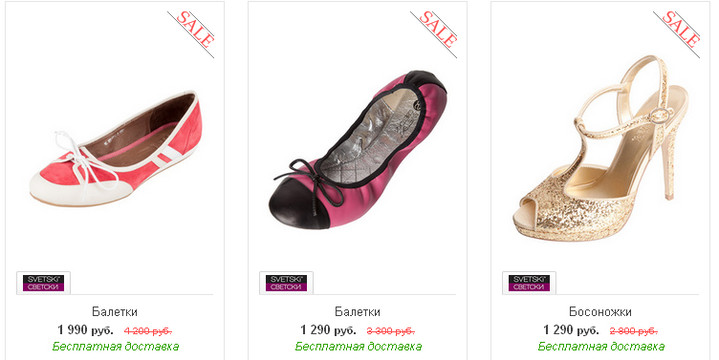View the gold glitter heeled sandal image

click(x=601, y=148)
